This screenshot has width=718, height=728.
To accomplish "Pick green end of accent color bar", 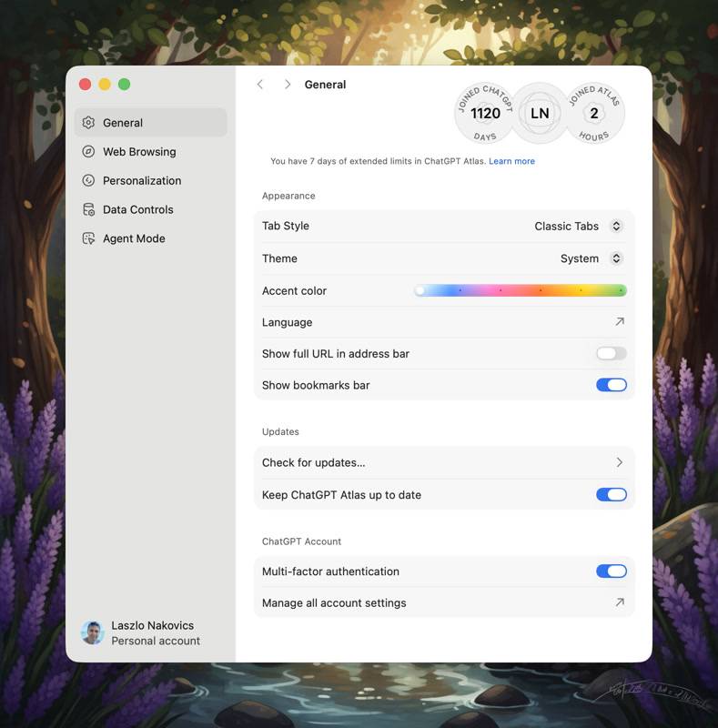I will [x=621, y=290].
